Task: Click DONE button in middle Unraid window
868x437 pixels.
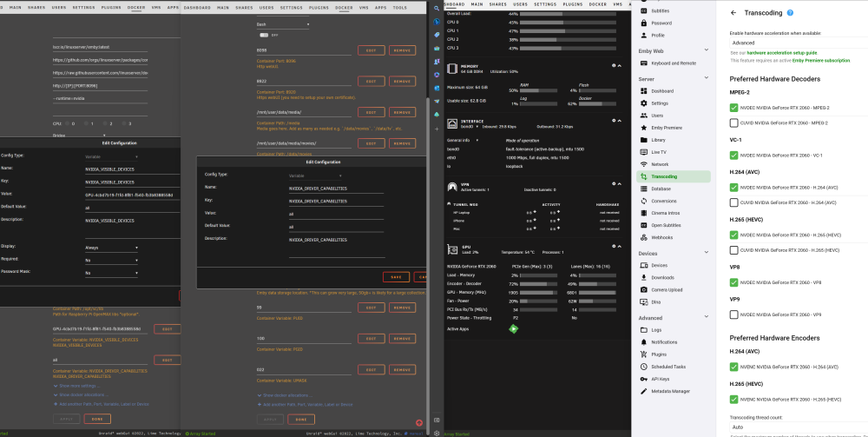Action: point(301,419)
